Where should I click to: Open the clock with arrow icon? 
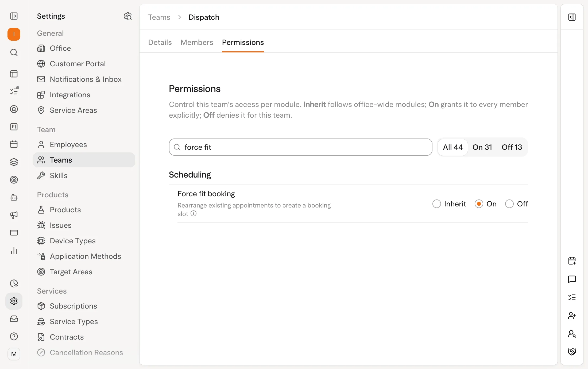click(x=14, y=283)
